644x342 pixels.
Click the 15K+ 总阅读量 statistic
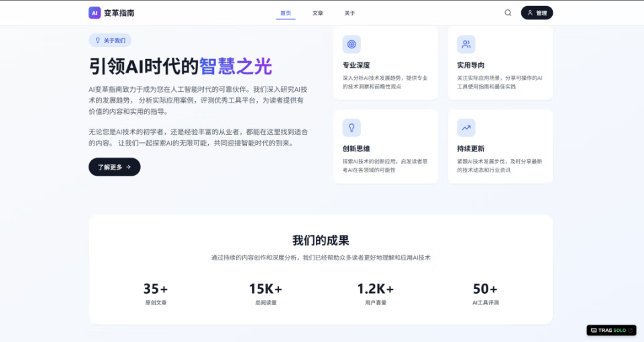click(266, 294)
